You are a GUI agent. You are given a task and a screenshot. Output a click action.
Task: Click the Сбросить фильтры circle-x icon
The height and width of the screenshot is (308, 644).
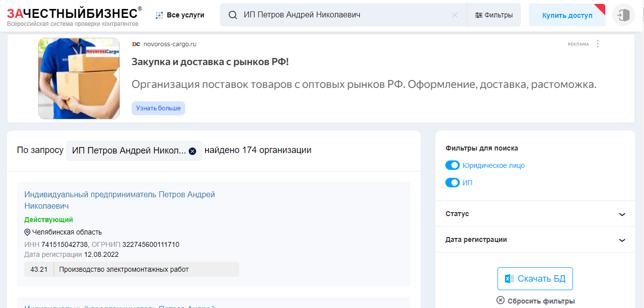coord(501,301)
